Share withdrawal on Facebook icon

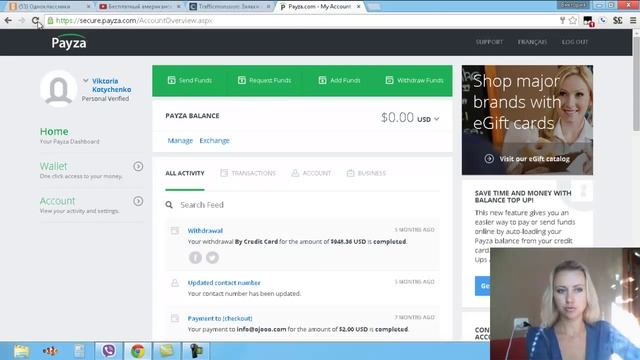click(x=195, y=258)
